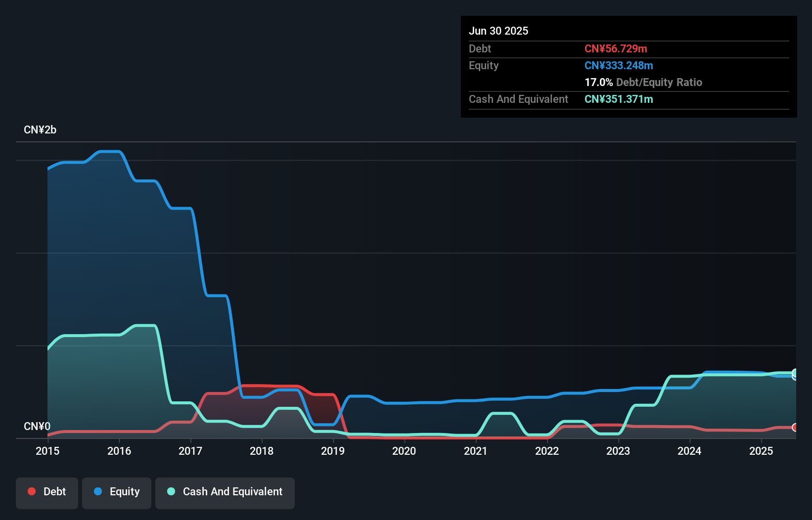The width and height of the screenshot is (812, 520).
Task: Click the Cash endpoint circle on the chart
Action: (795, 374)
